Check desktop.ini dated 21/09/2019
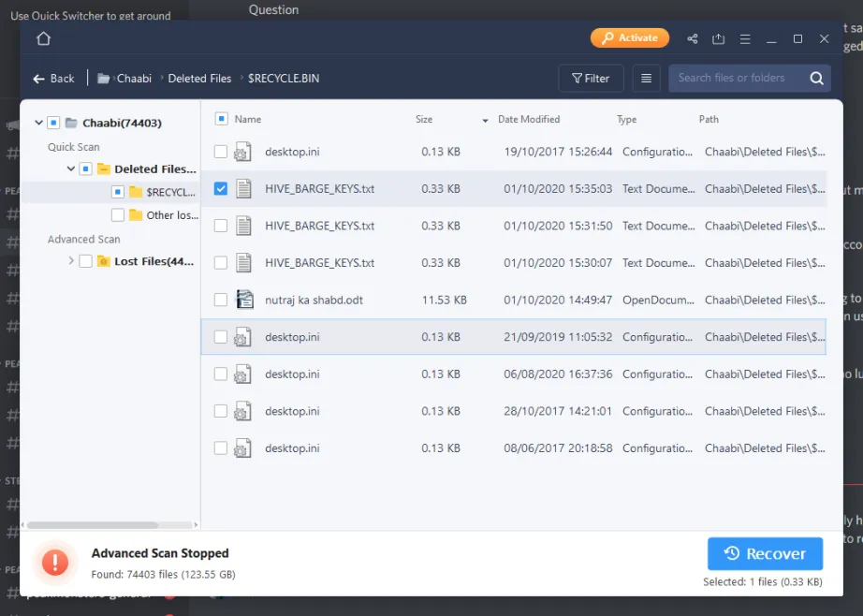This screenshot has width=863, height=616. coord(221,336)
